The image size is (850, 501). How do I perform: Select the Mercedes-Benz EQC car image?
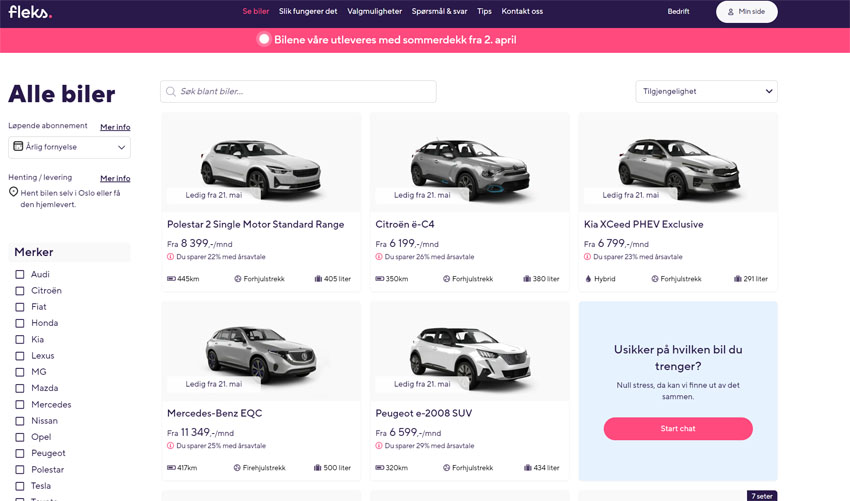pyautogui.click(x=260, y=350)
